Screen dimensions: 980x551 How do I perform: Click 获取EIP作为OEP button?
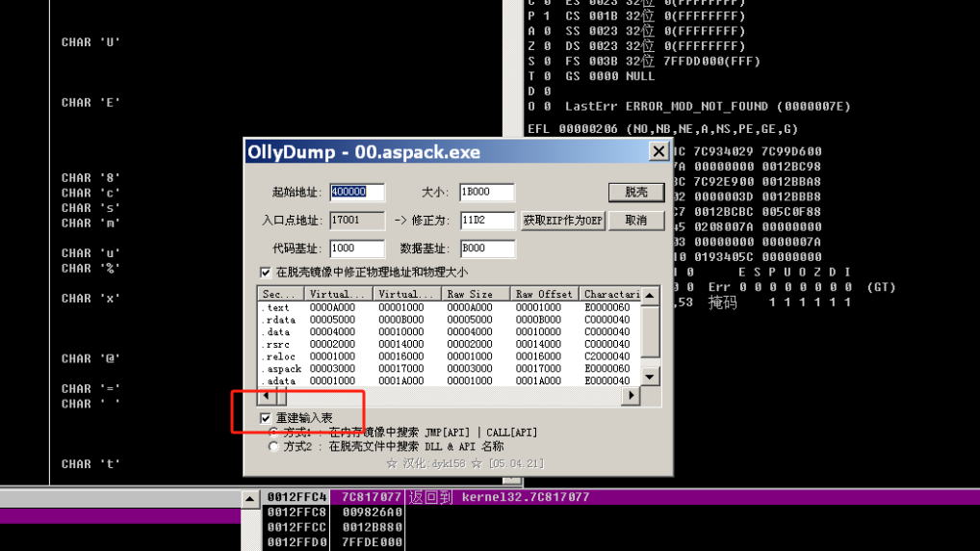[x=562, y=221]
